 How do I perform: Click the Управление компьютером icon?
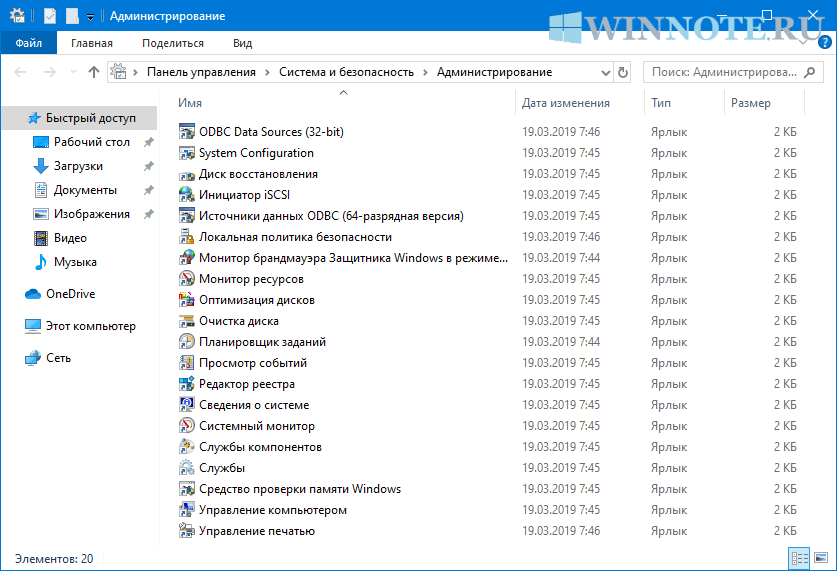click(186, 510)
